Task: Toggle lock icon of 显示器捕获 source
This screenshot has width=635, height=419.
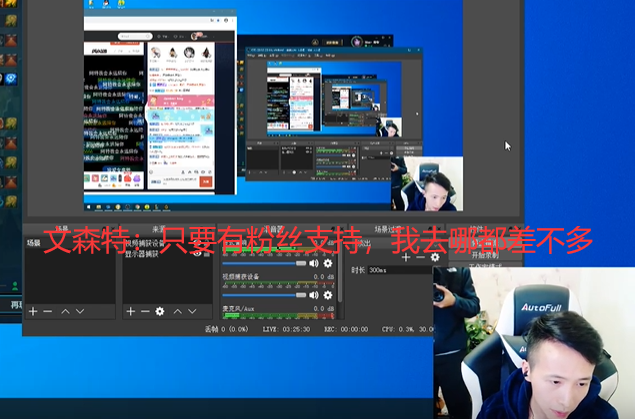Action: pos(207,254)
